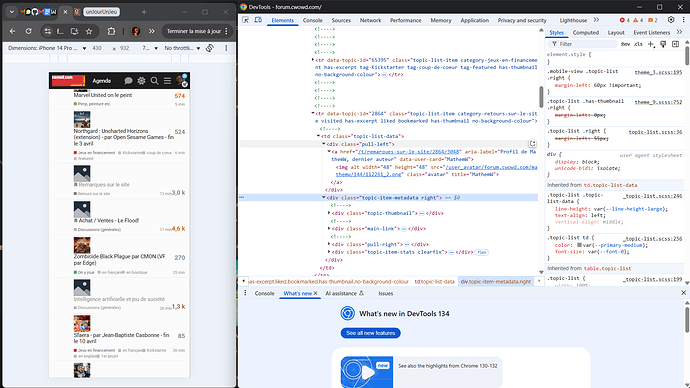Show more sidebar tabs after Event Listeners
The width and height of the screenshot is (690, 388).
[x=679, y=32]
